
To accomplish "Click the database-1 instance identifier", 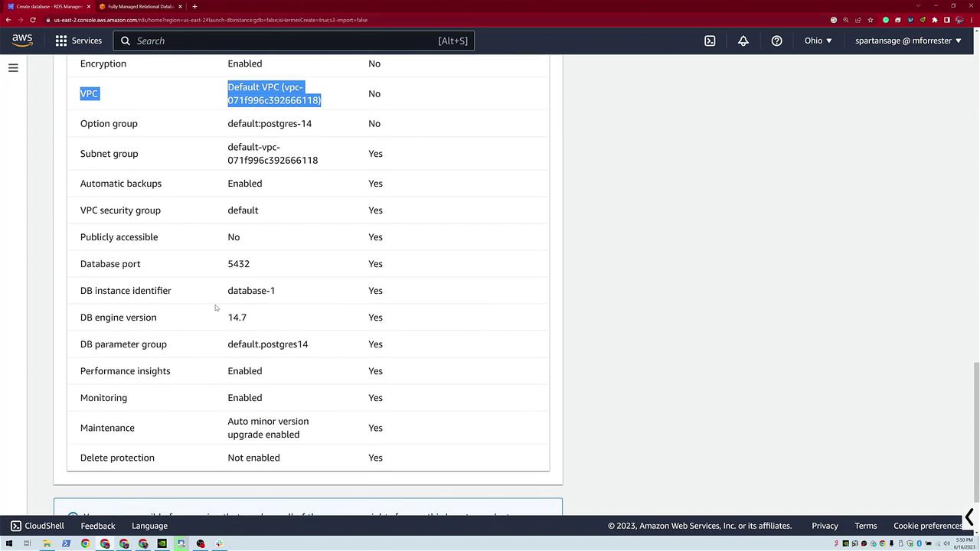I will [251, 291].
